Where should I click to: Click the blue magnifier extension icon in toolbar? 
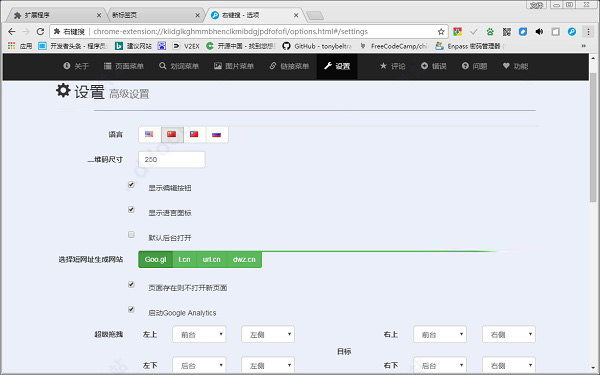coord(572,32)
